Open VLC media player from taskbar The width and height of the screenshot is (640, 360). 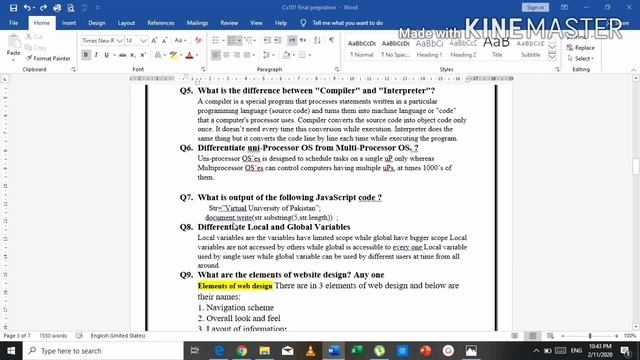tap(311, 351)
